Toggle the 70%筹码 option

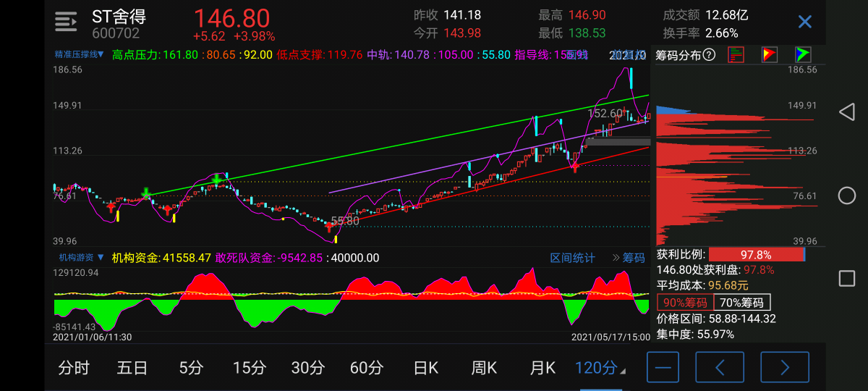741,303
